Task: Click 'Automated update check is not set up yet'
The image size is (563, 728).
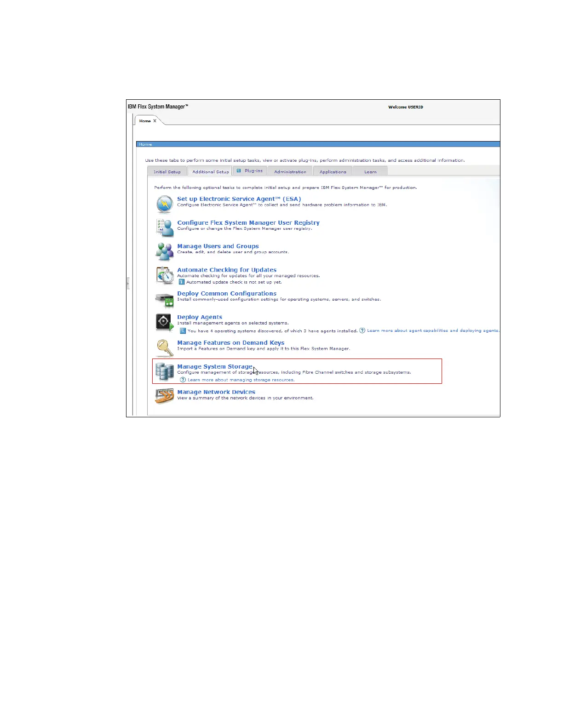Action: tap(234, 282)
